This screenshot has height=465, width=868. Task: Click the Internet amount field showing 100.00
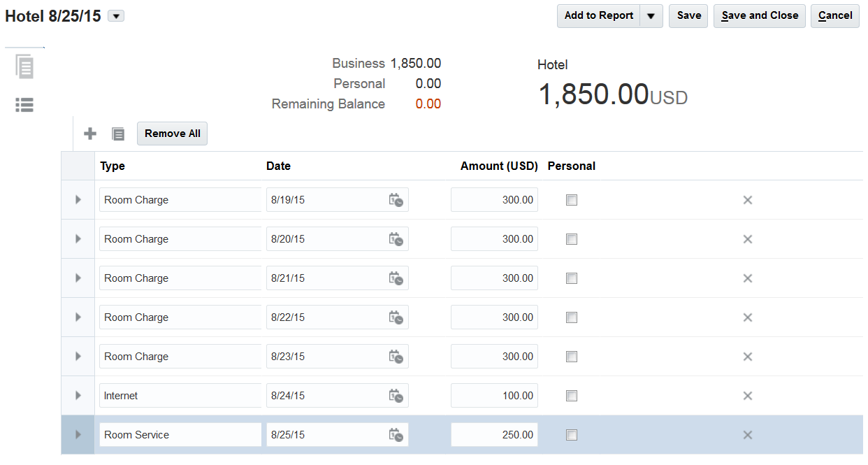pos(494,396)
